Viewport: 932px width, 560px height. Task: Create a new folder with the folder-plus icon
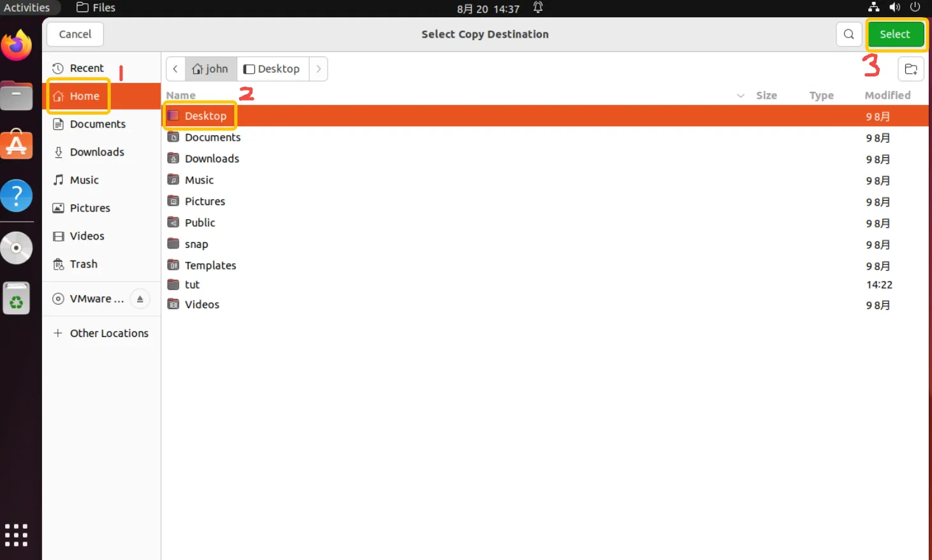[x=911, y=69]
